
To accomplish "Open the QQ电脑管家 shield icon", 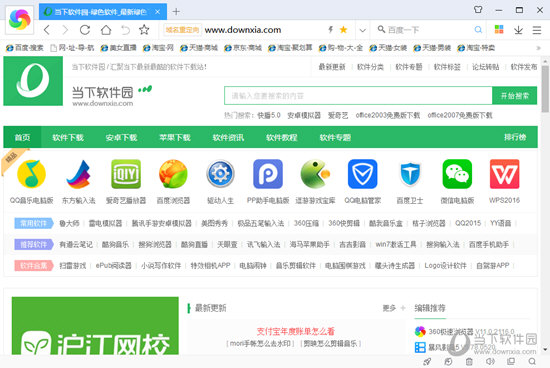I will coord(363,174).
